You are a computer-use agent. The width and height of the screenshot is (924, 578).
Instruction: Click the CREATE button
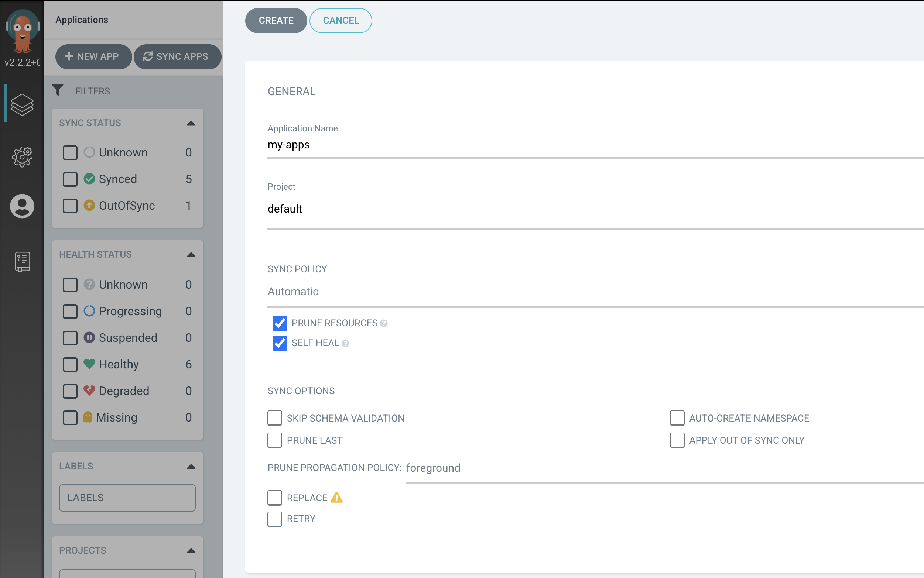276,20
